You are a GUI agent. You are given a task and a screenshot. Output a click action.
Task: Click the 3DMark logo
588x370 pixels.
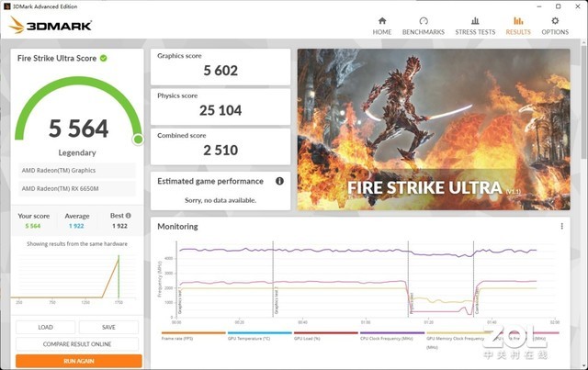51,25
